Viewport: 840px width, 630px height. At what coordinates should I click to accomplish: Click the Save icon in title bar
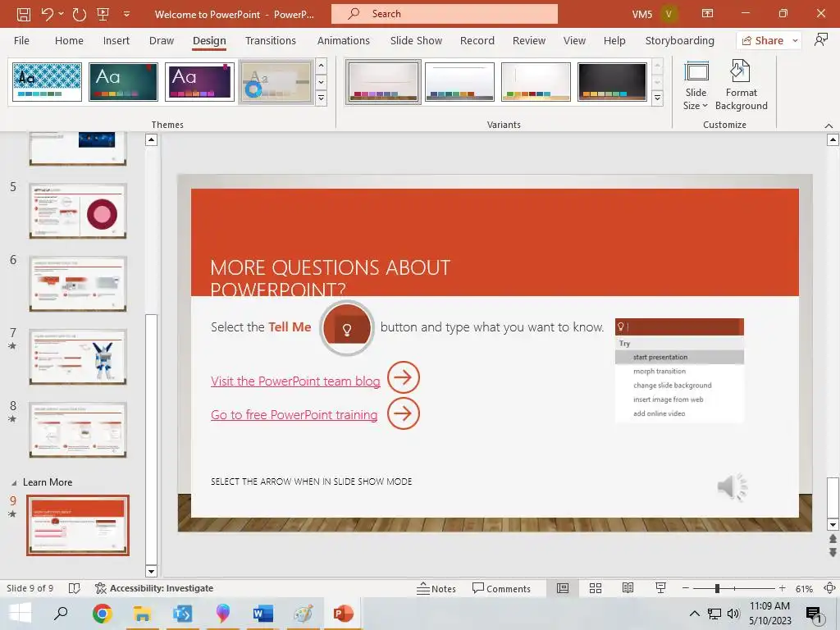[x=24, y=14]
